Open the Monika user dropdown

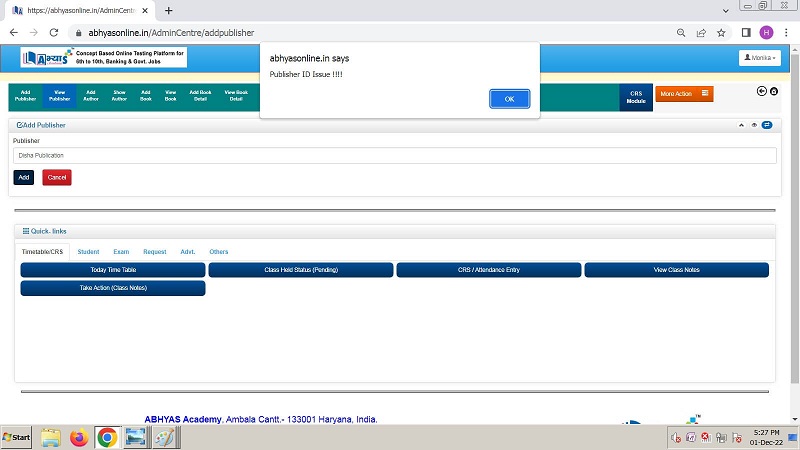click(759, 58)
